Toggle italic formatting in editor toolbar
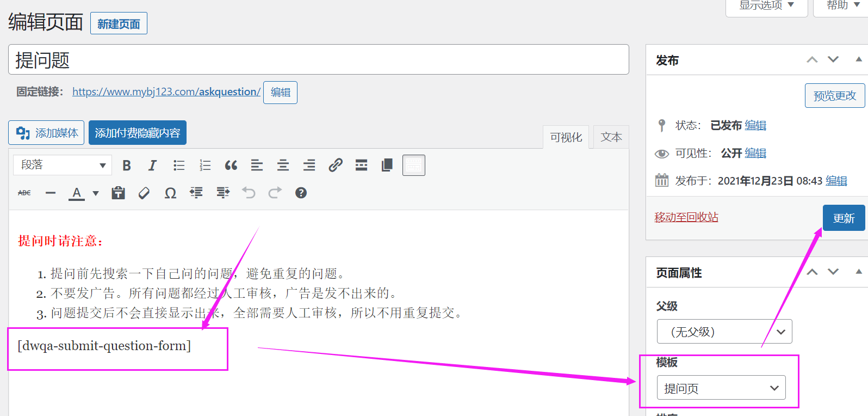Image resolution: width=868 pixels, height=416 pixels. coord(153,166)
